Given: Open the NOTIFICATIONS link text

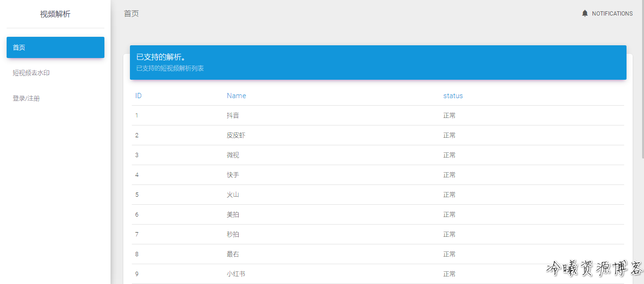Looking at the screenshot, I should pyautogui.click(x=612, y=14).
